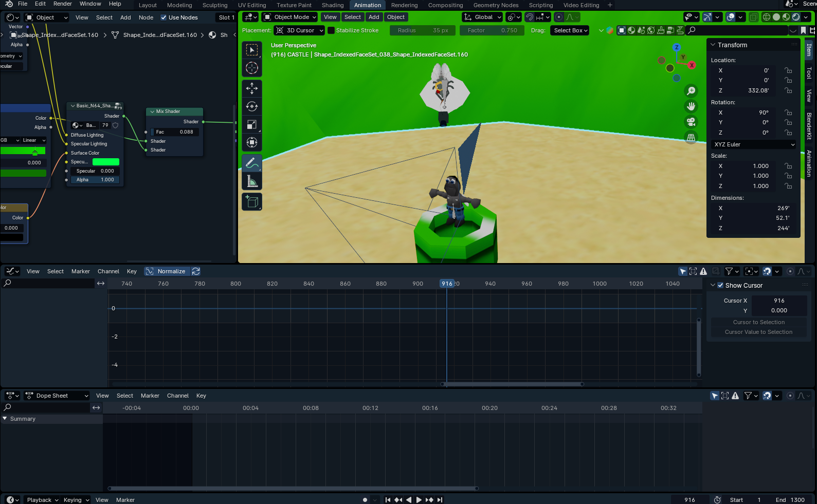Open the XYZ Euler rotation mode dropdown
The width and height of the screenshot is (817, 504).
coord(754,144)
